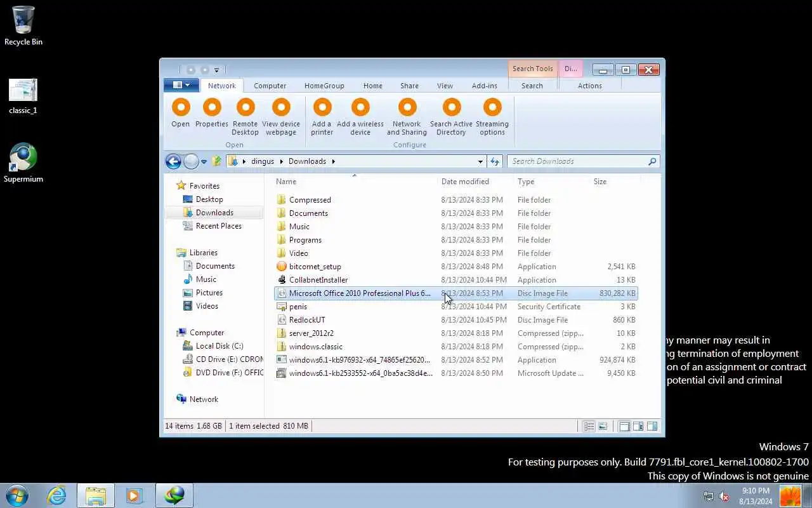Screen dimensions: 812x508
Task: Open the recent locations arrow beside Forward
Action: click(x=204, y=161)
